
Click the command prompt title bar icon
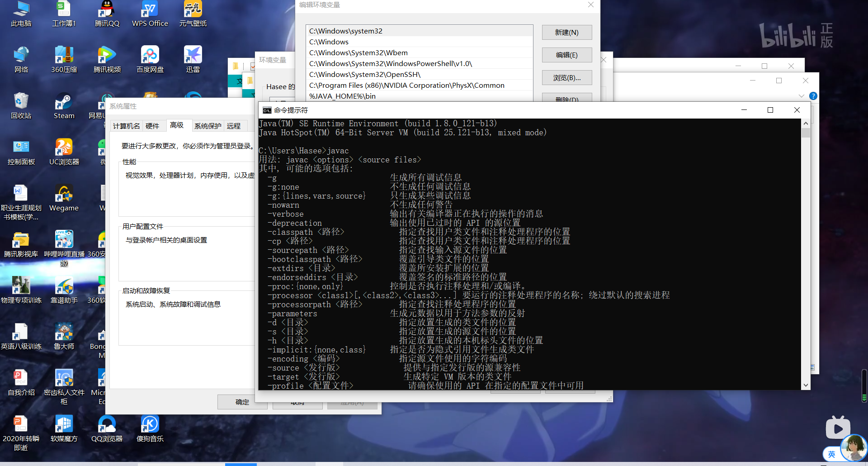267,110
